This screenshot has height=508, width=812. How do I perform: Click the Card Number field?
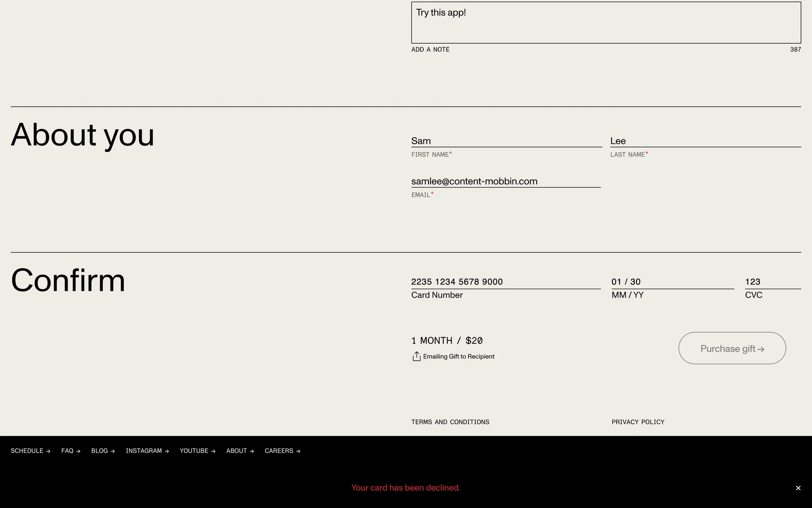coord(505,282)
